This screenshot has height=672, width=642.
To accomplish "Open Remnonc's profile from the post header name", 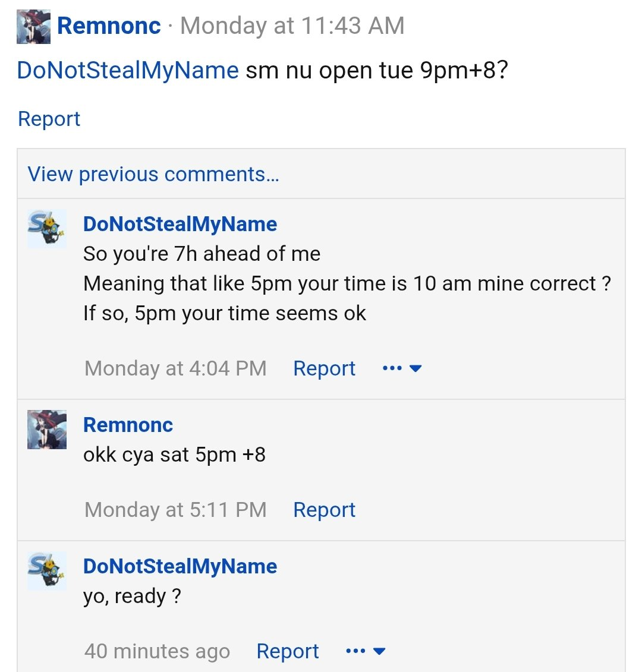I will click(x=109, y=26).
